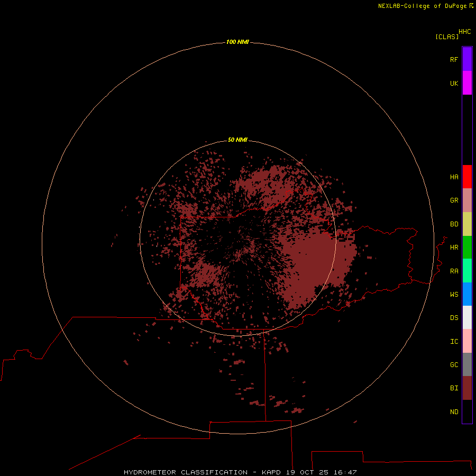Click the black ND legend swatch

coord(467,411)
